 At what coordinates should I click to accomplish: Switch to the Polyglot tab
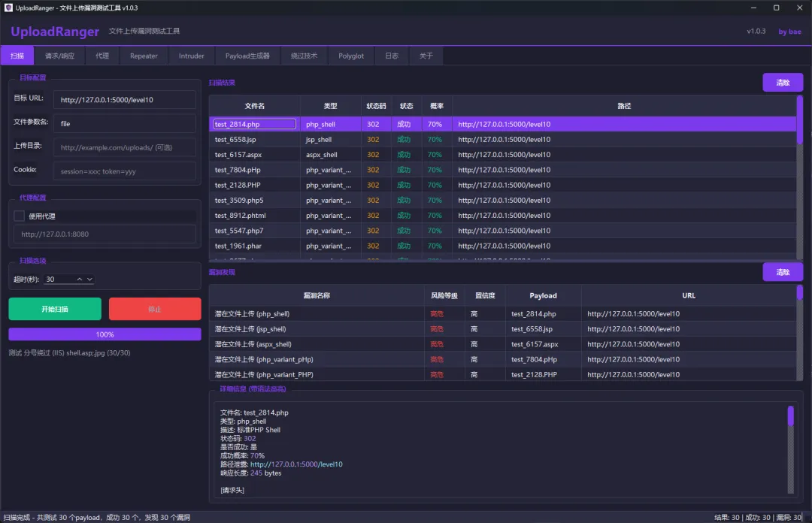click(x=351, y=56)
